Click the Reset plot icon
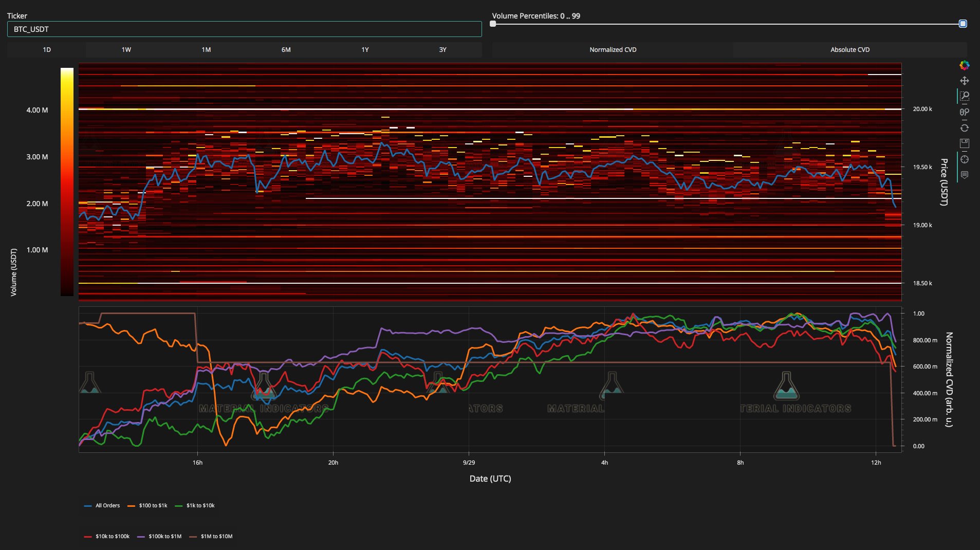This screenshot has width=980, height=550. pyautogui.click(x=964, y=128)
